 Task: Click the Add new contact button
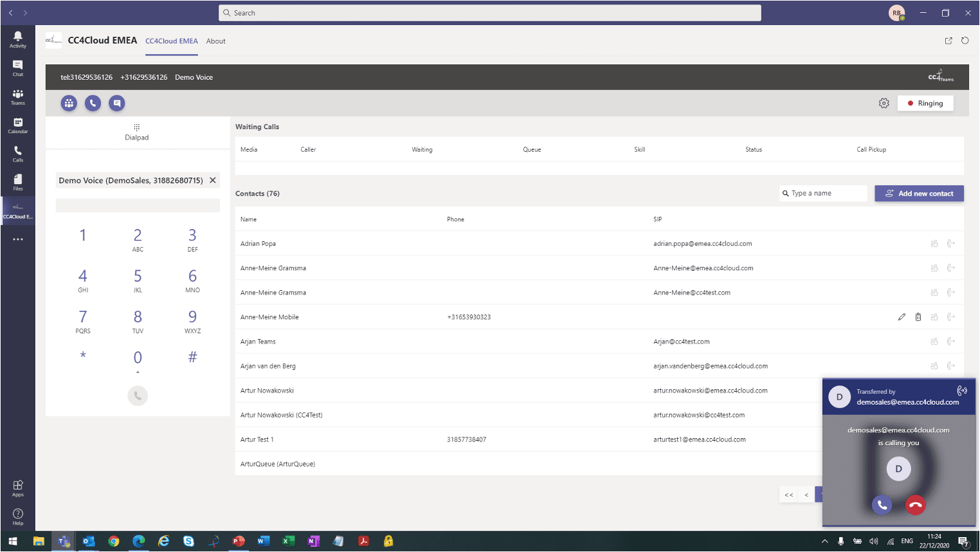click(919, 193)
